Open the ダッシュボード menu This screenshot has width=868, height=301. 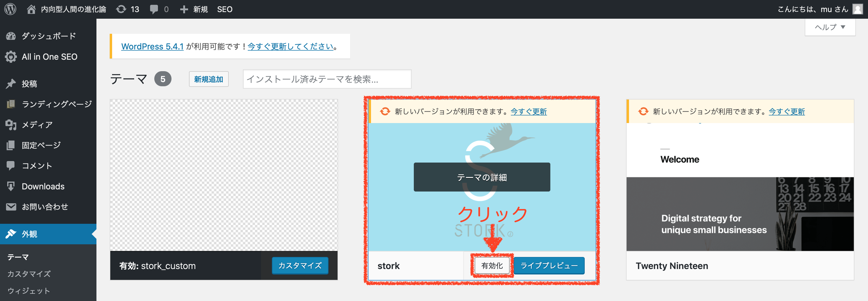[x=48, y=36]
